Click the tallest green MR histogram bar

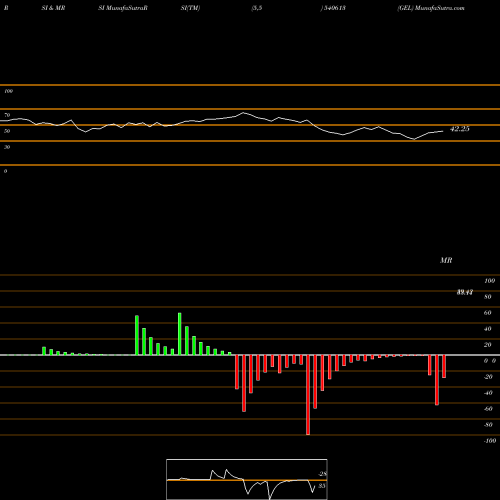(180, 334)
